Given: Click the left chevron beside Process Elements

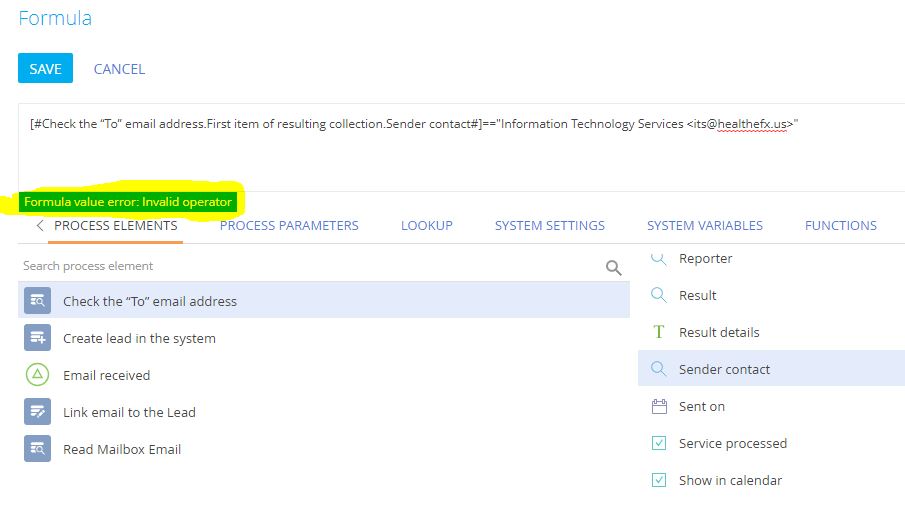Looking at the screenshot, I should 39,226.
